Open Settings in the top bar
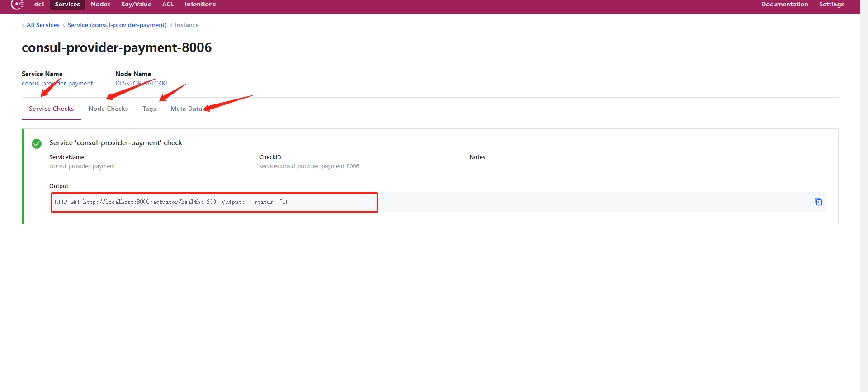This screenshot has height=392, width=868. point(831,4)
